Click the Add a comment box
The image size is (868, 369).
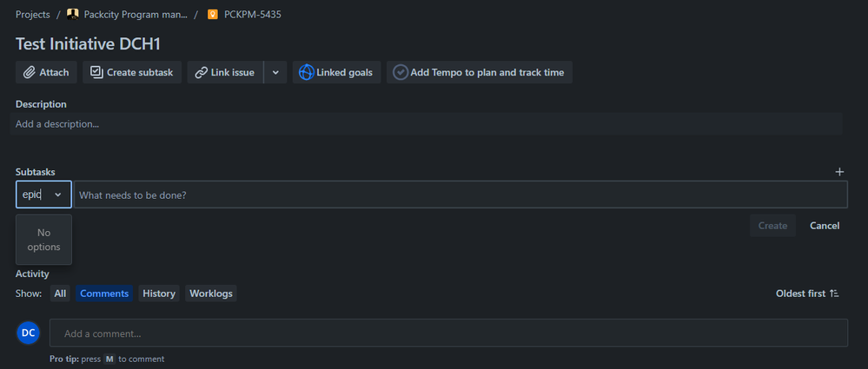[x=448, y=333]
